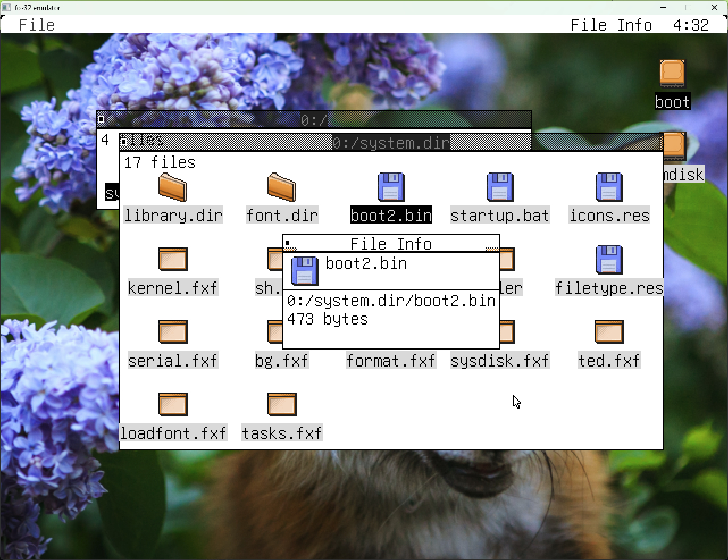Select the icons.res file icon
The height and width of the screenshot is (560, 728).
609,188
